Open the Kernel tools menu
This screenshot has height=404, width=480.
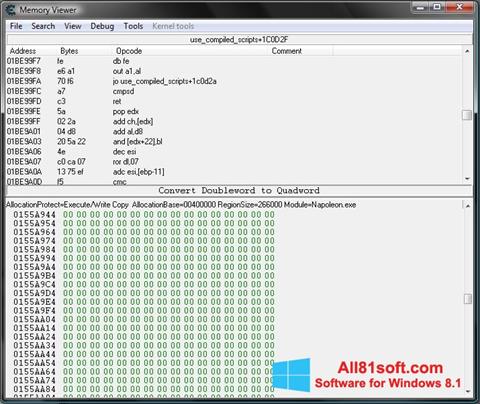click(x=173, y=26)
